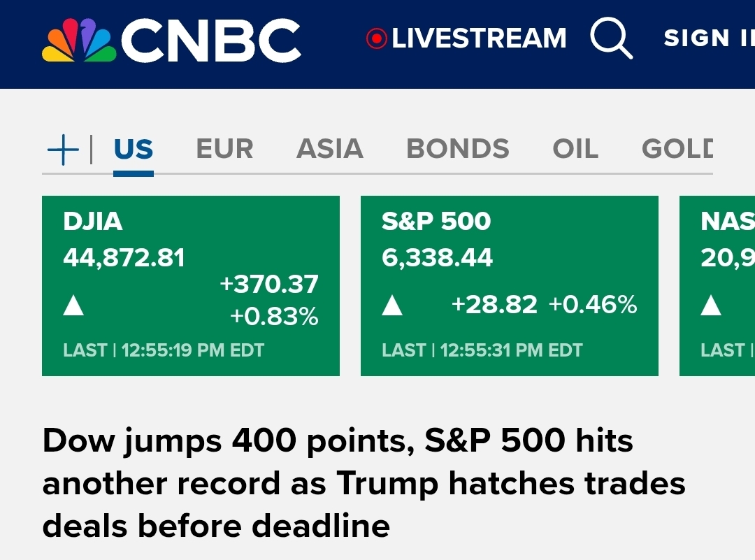Open the S&P 500 market card
The image size is (755, 560).
click(x=510, y=285)
